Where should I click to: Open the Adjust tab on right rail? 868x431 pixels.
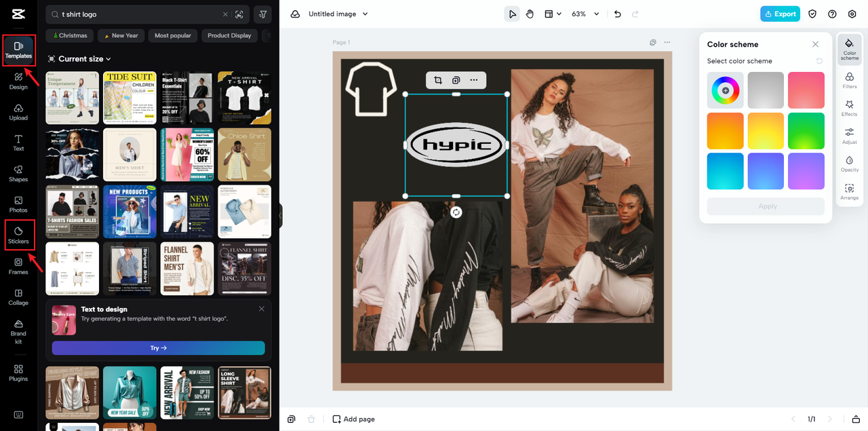pyautogui.click(x=850, y=136)
